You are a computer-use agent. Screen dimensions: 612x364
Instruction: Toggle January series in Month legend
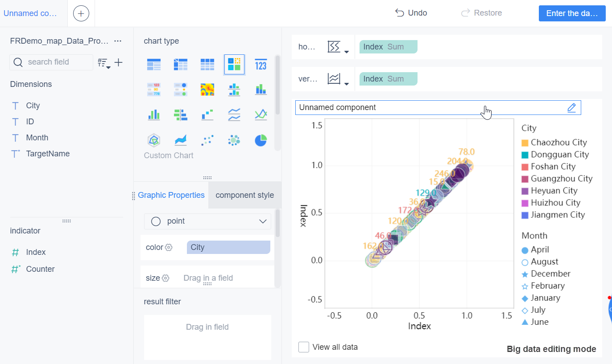coord(541,298)
